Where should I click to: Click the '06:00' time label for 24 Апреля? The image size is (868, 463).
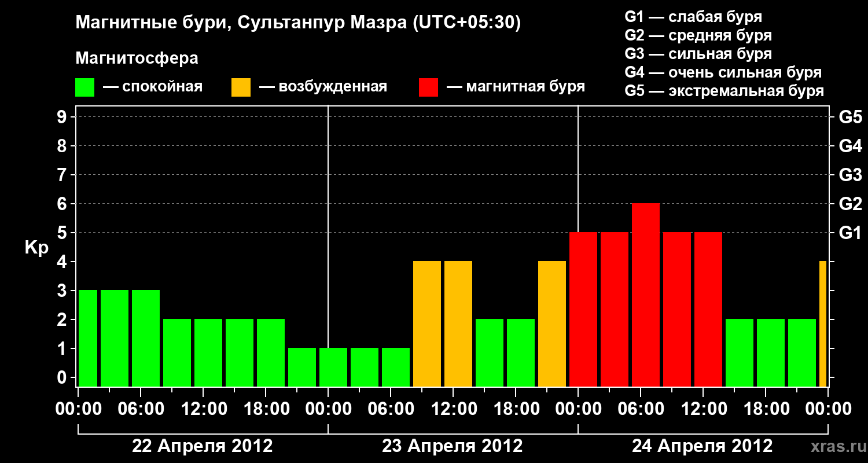pyautogui.click(x=641, y=409)
